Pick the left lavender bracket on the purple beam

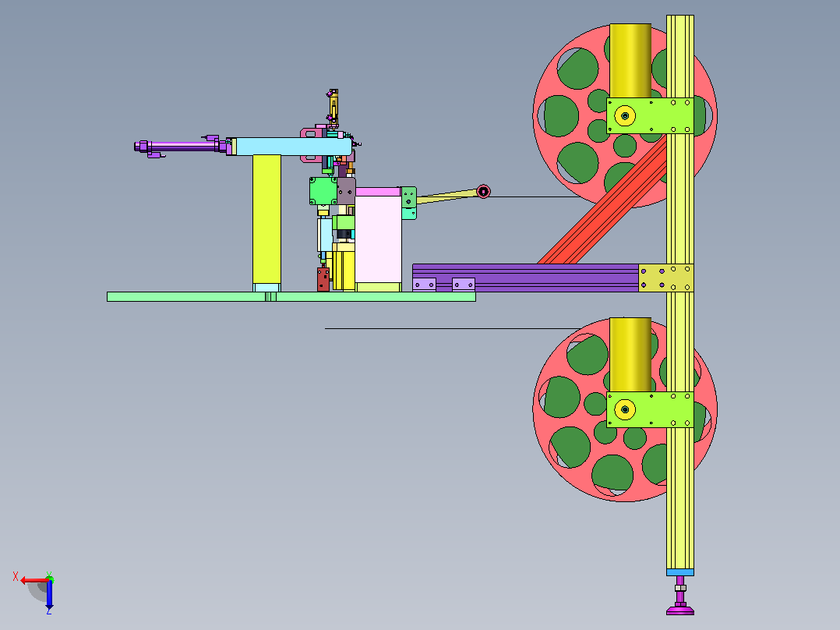pyautogui.click(x=424, y=284)
